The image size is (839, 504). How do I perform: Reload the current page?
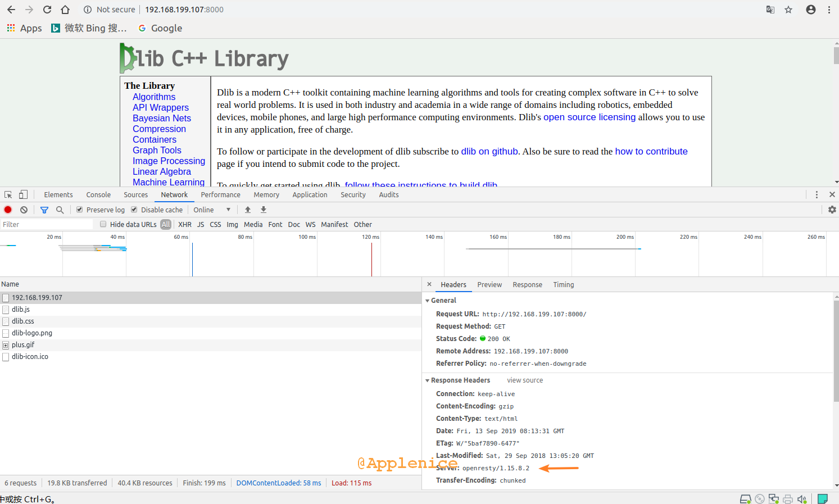coord(47,10)
